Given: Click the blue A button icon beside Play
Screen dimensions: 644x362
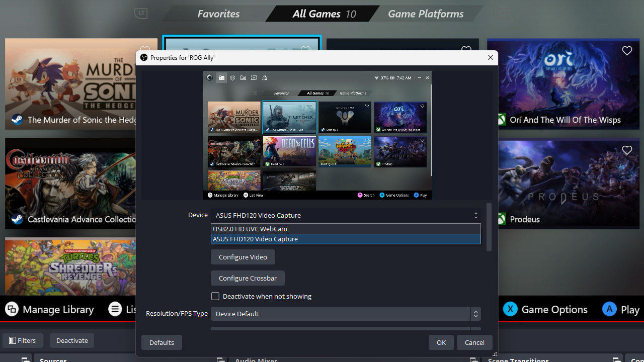Looking at the screenshot, I should coord(609,309).
